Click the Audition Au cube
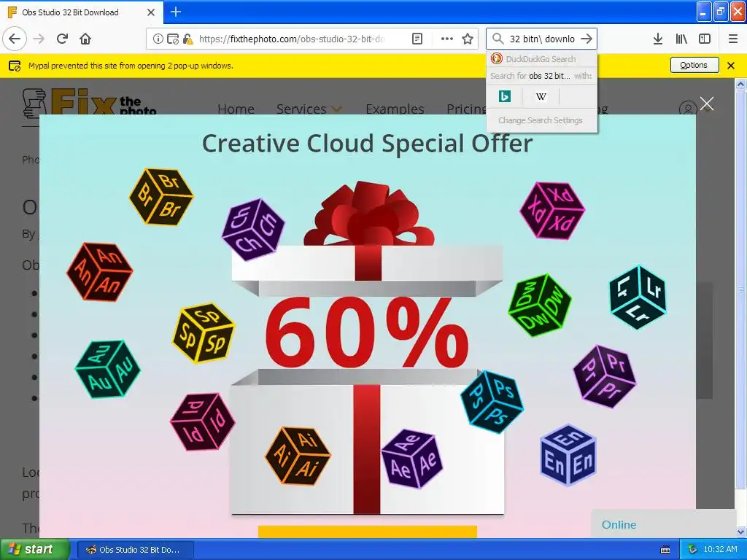Screen dimensions: 747x560 (108, 368)
